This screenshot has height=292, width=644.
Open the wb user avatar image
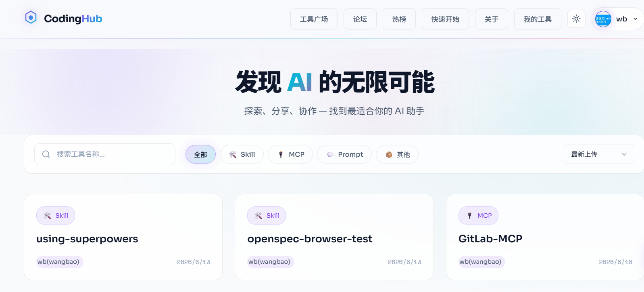(603, 19)
